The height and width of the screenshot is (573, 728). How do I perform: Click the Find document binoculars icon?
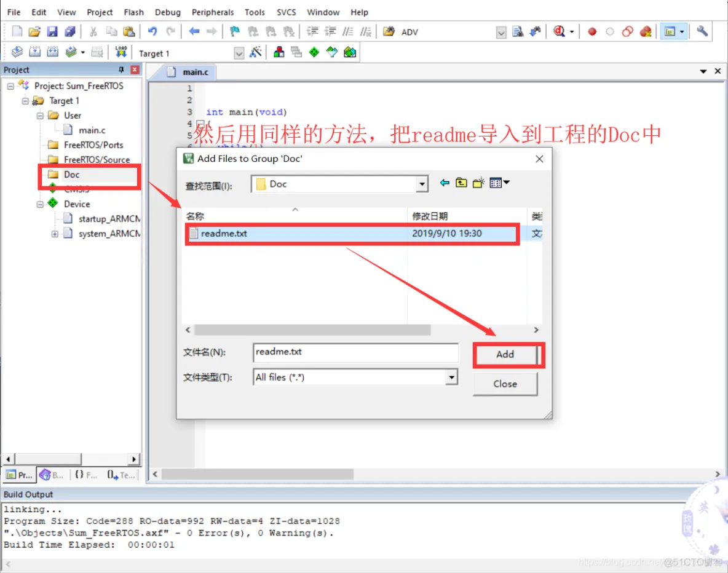(x=518, y=31)
